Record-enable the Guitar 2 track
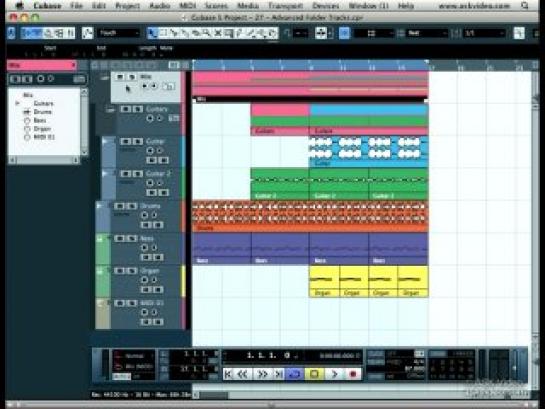Screen dimensions: 545x409 [x=150, y=183]
